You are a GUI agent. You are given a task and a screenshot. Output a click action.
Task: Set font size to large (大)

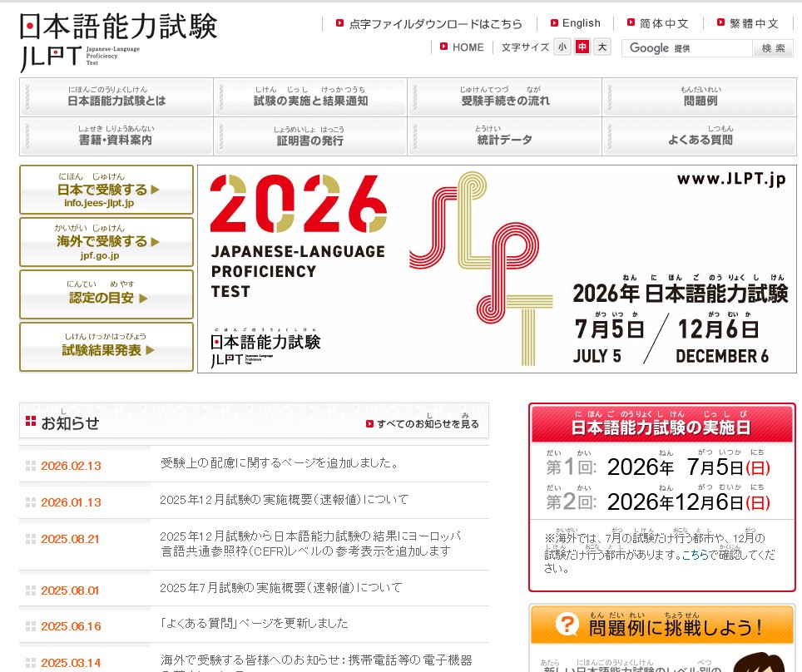pyautogui.click(x=602, y=47)
